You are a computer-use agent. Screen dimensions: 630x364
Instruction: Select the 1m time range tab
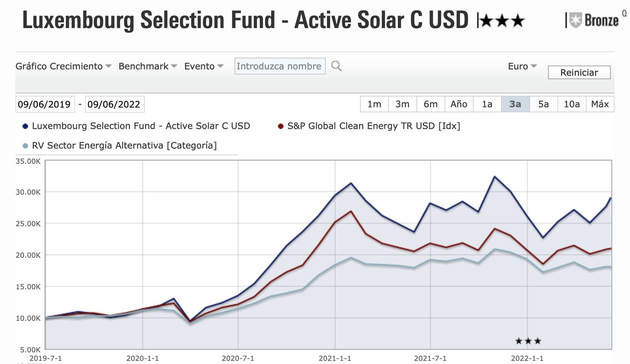(374, 104)
